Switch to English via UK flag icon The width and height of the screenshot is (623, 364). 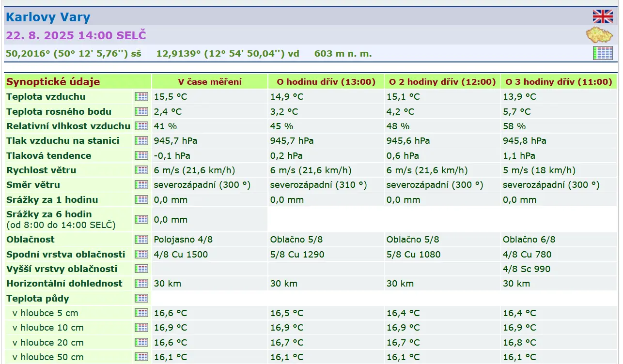point(603,16)
